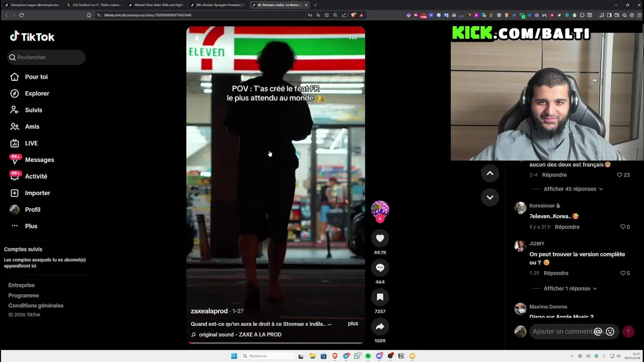Insert a mention with the @ icon
Image resolution: width=644 pixels, height=362 pixels.
click(598, 331)
